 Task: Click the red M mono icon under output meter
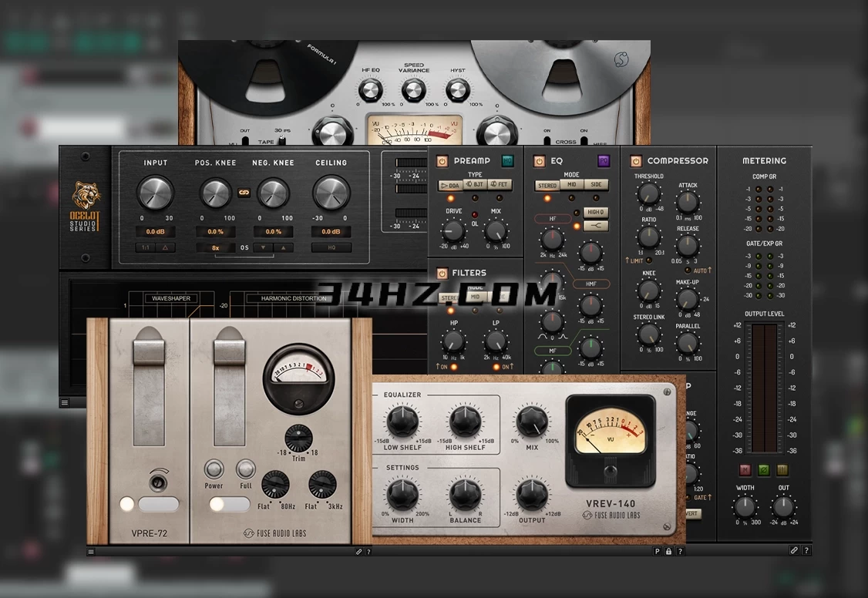tap(745, 469)
